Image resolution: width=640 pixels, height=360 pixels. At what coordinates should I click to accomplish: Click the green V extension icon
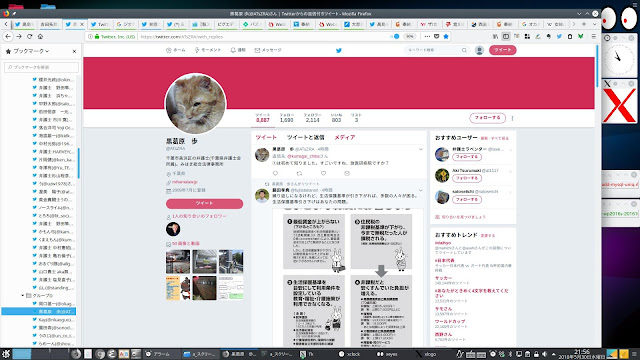click(580, 36)
